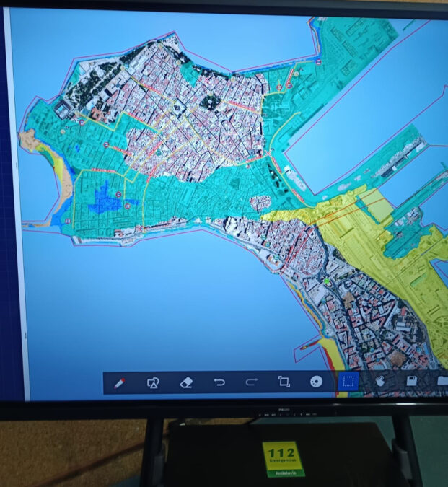Viewport: 448px width, 487px height.
Task: Redo the undone annotation
Action: tap(252, 382)
